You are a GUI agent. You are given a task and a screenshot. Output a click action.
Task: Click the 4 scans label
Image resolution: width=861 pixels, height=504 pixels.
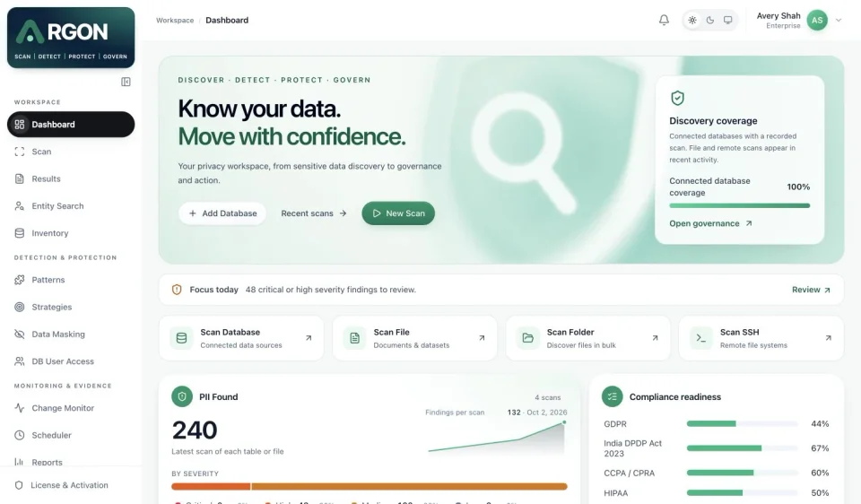547,397
